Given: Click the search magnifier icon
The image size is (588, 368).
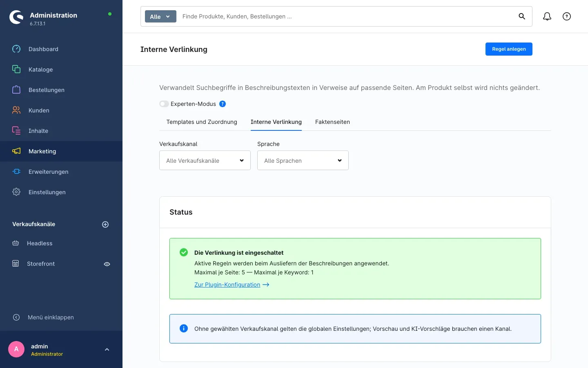Looking at the screenshot, I should point(522,16).
